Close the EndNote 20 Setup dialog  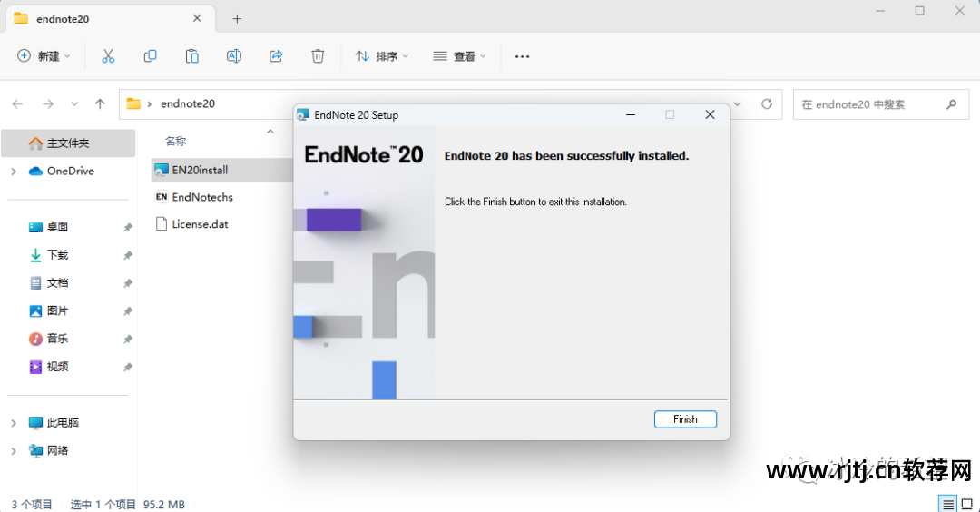point(710,114)
